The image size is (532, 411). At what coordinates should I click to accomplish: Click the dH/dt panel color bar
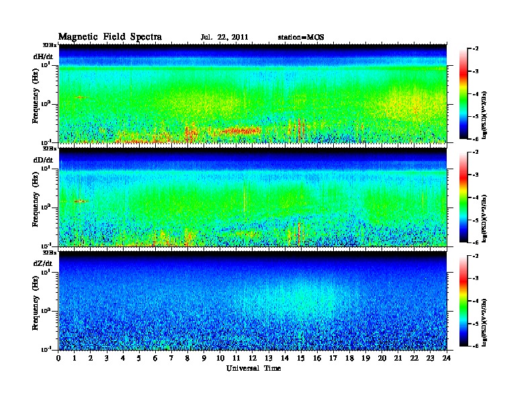pos(463,93)
